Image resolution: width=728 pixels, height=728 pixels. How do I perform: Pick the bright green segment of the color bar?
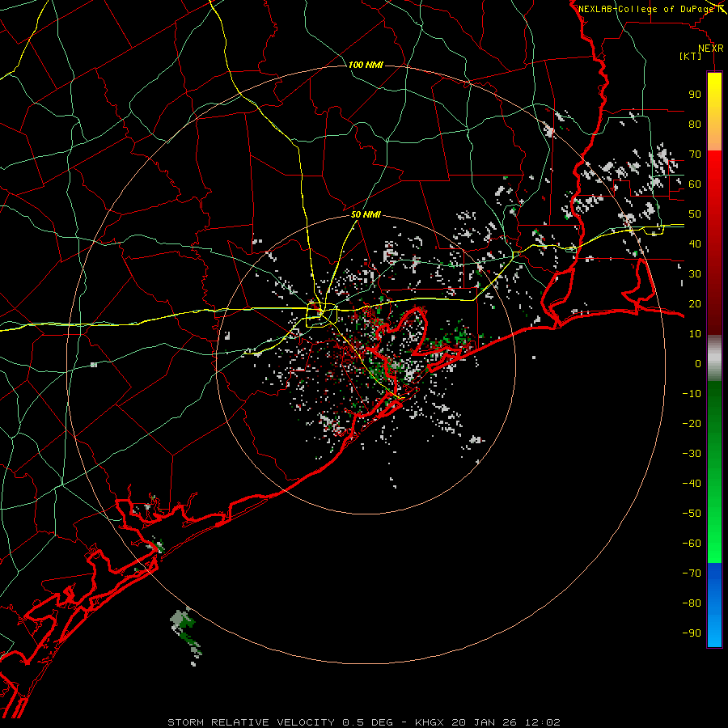(714, 520)
